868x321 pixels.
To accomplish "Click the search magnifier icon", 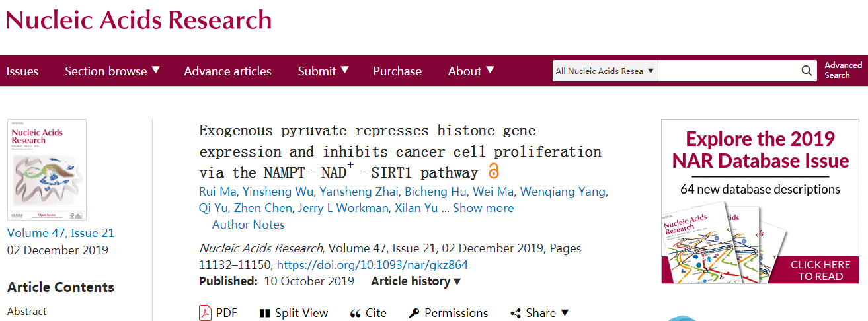I will click(x=807, y=71).
